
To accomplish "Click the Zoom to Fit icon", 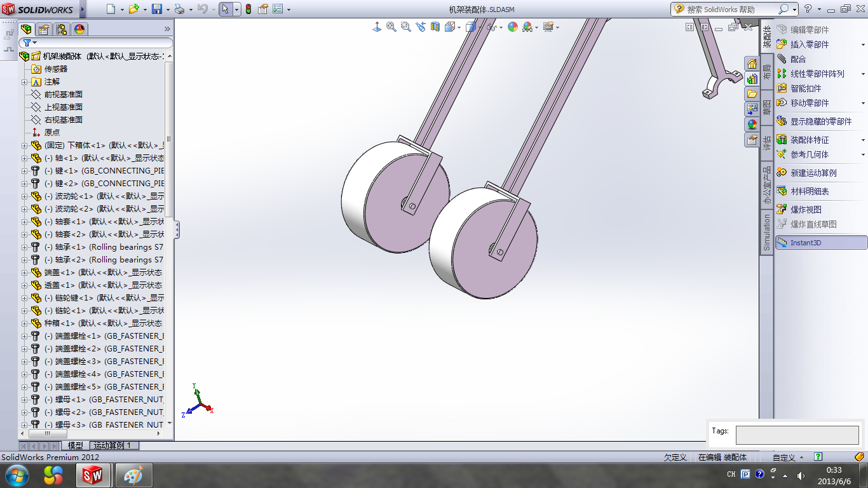I will tap(391, 27).
